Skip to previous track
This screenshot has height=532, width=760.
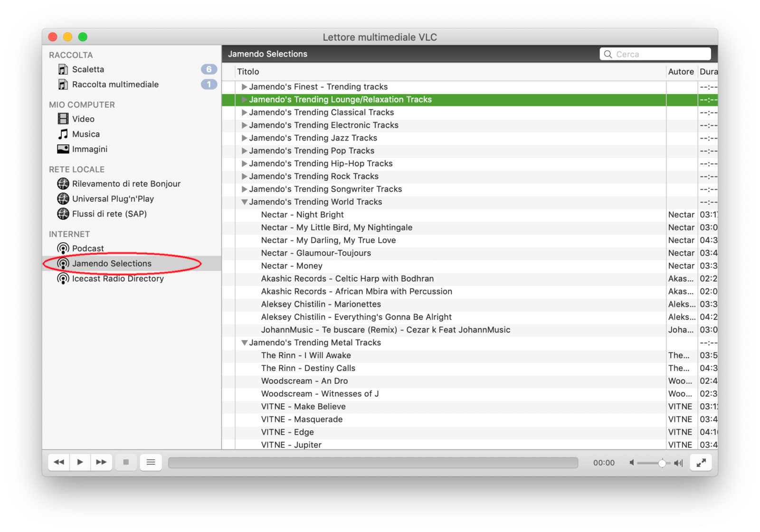(59, 462)
